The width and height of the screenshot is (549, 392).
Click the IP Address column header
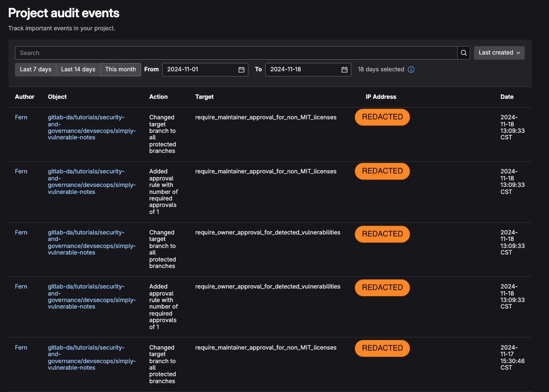(x=380, y=96)
